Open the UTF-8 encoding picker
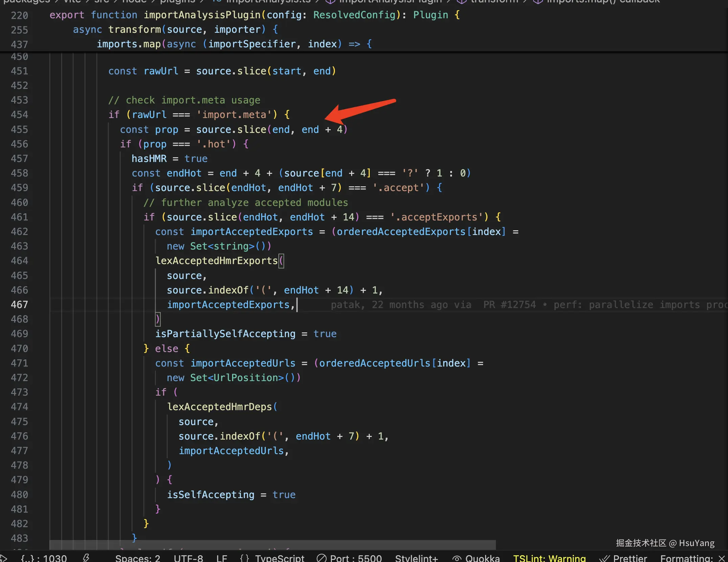Screen dimensions: 728x562 188,558
